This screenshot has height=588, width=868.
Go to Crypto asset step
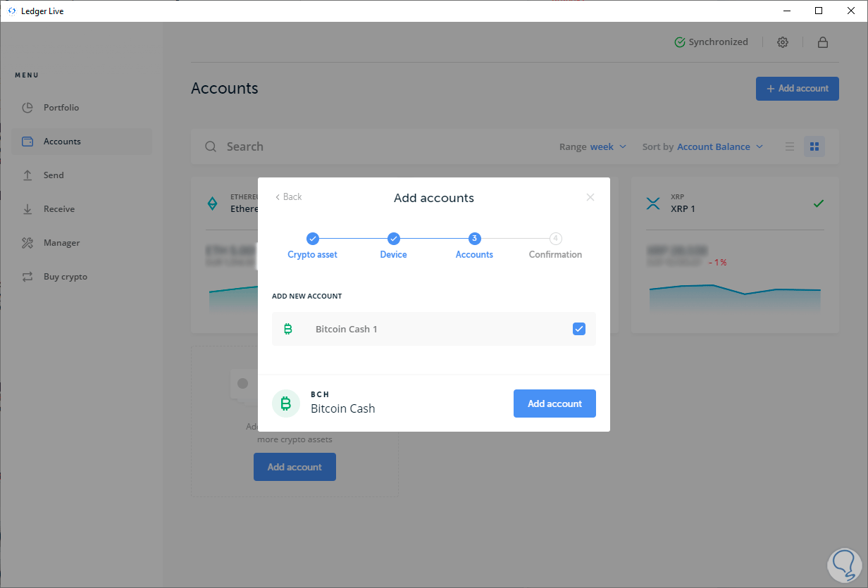(x=313, y=246)
